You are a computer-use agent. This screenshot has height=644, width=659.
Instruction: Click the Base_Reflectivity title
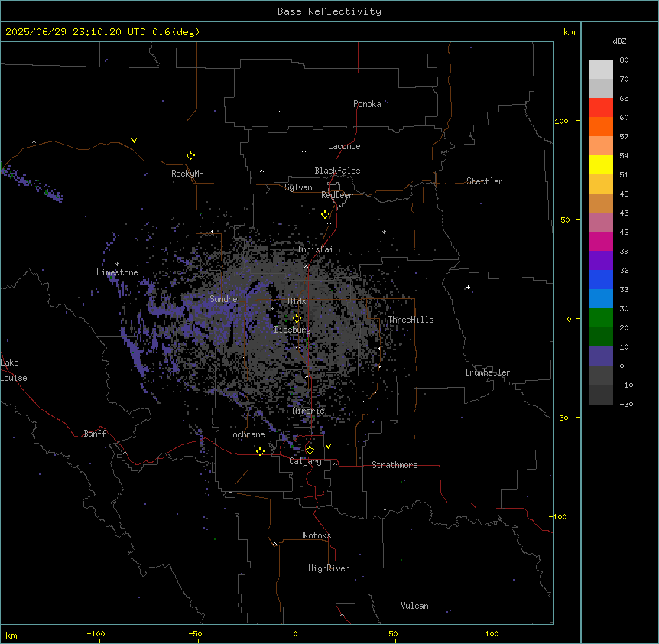coord(329,11)
